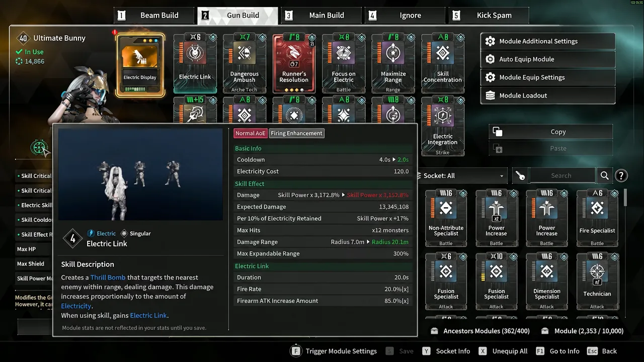Click the Max Shield stat entry
Image resolution: width=644 pixels, height=362 pixels.
click(33, 264)
